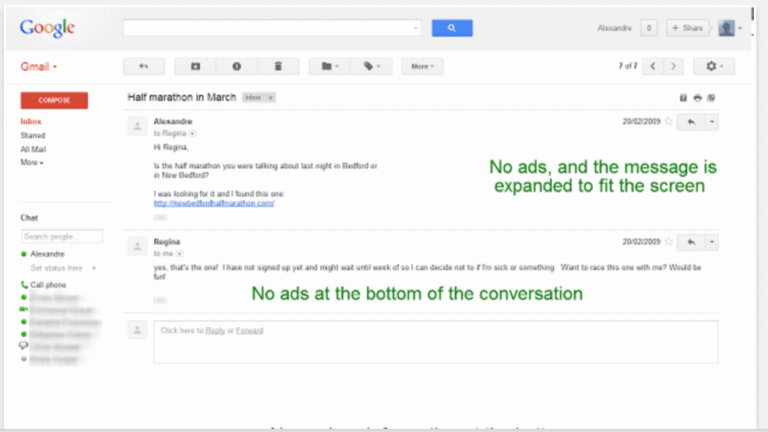Reply to Alexandre's message with the arrow button

pyautogui.click(x=690, y=122)
